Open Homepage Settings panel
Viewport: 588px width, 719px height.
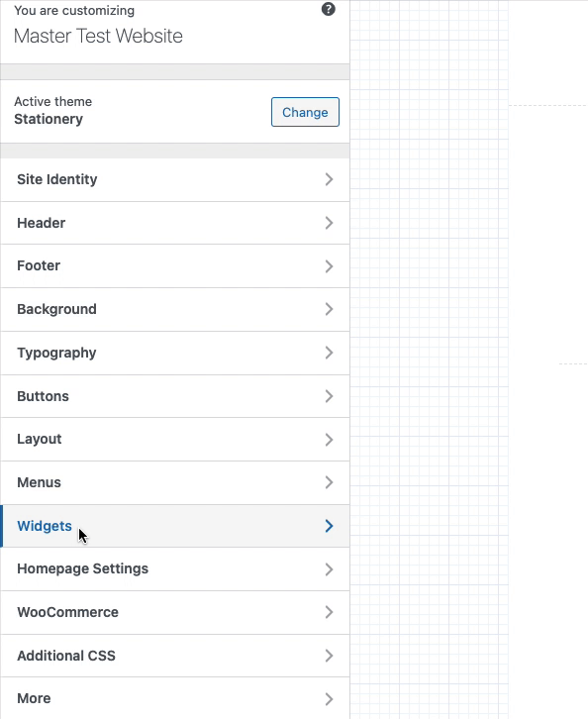tap(174, 569)
